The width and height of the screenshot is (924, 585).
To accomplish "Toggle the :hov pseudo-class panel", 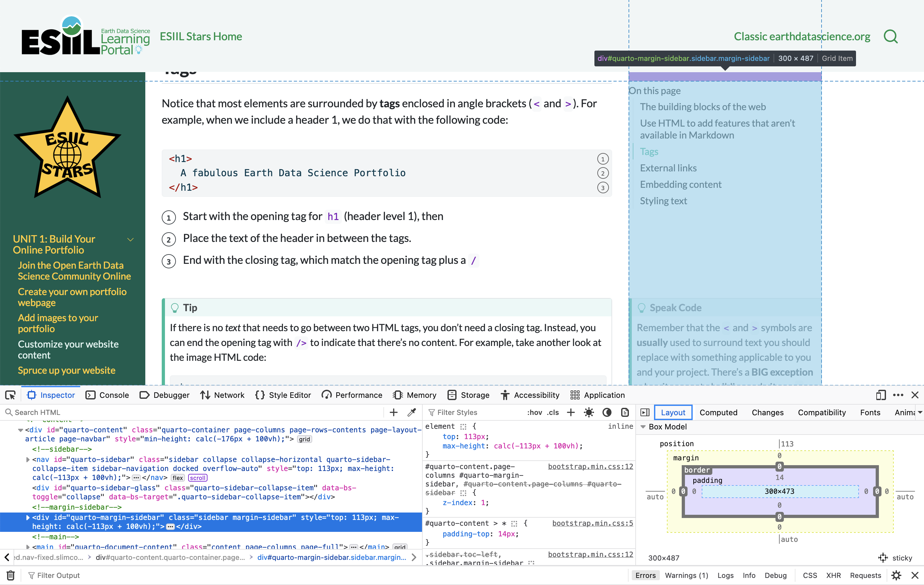I will point(534,412).
